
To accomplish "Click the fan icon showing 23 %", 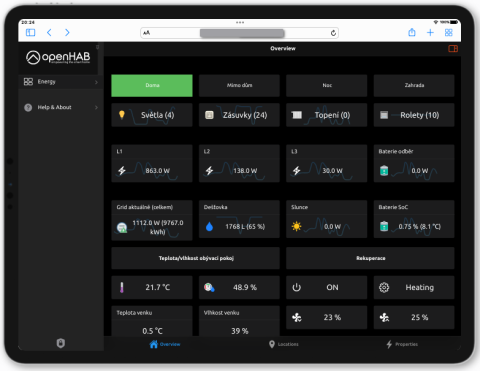I will click(296, 317).
